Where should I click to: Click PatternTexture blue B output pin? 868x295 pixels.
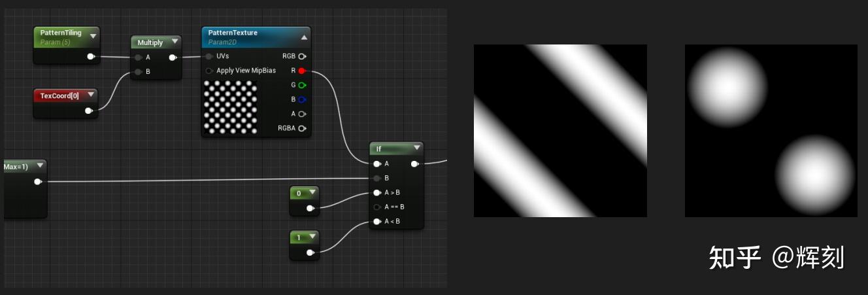coord(302,99)
